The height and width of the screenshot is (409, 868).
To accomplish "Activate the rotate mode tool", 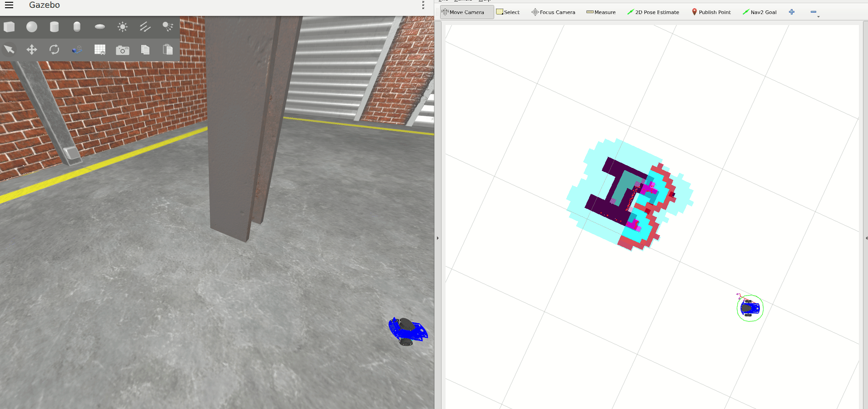I will pyautogui.click(x=54, y=49).
